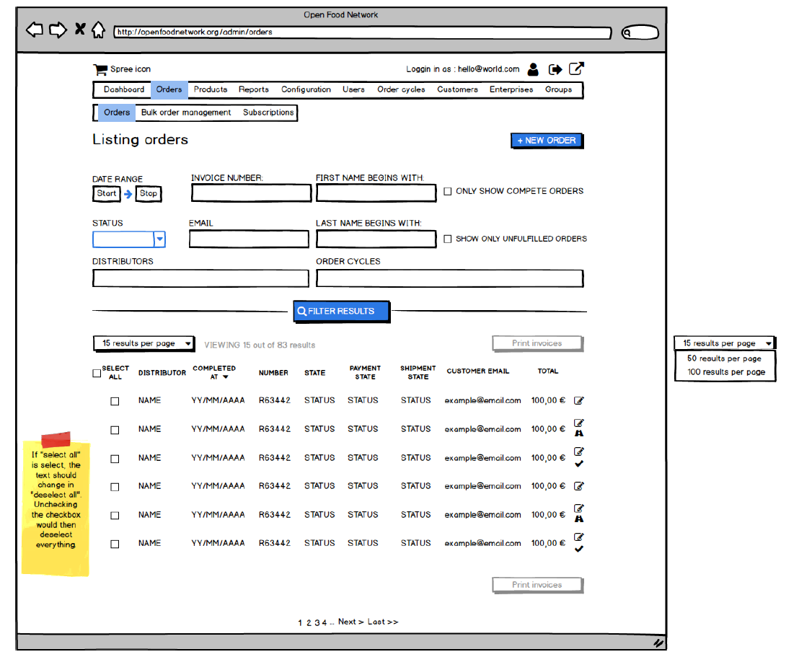The image size is (812, 657).
Task: Click the Distributors field
Action: tap(201, 278)
